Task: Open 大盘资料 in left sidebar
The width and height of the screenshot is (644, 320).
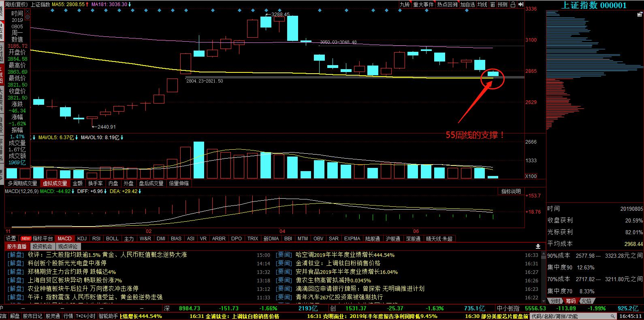Action: [2, 100]
